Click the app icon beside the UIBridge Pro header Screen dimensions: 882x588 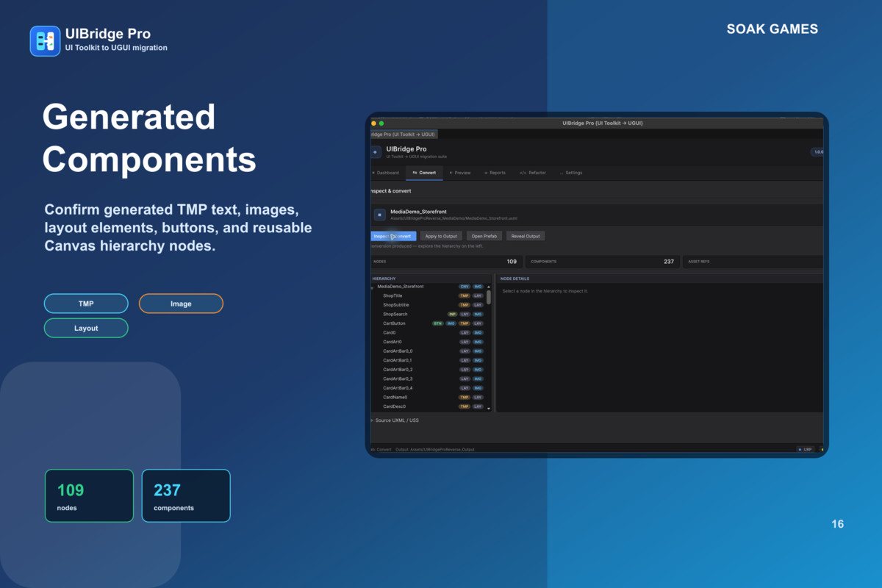pyautogui.click(x=376, y=152)
